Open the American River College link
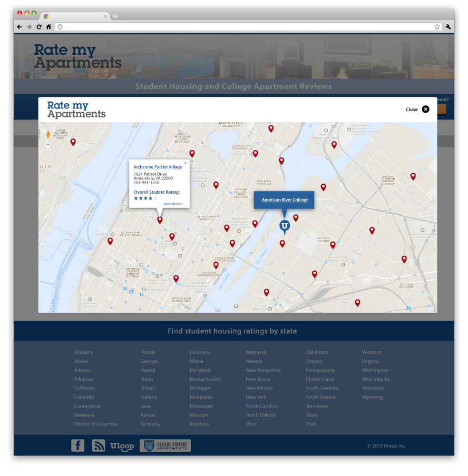This screenshot has width=468, height=476. pos(284,200)
